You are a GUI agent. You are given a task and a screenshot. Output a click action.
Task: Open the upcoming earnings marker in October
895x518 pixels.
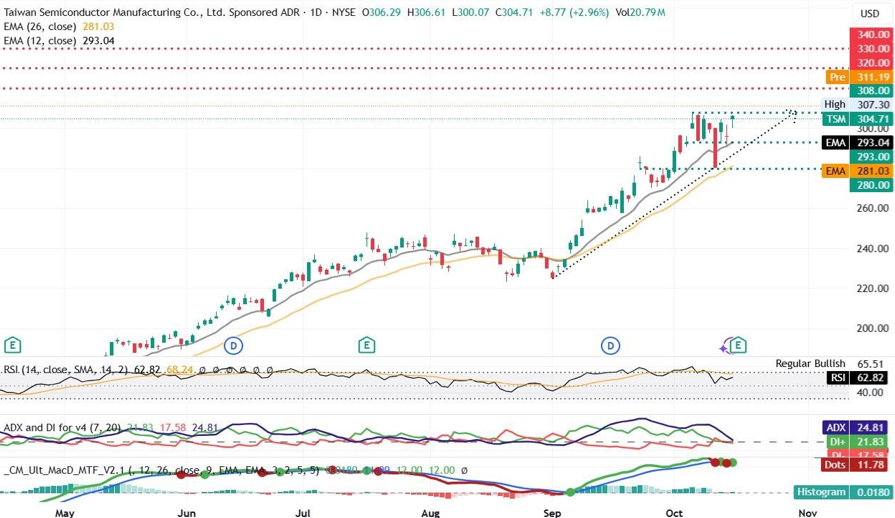pyautogui.click(x=738, y=345)
